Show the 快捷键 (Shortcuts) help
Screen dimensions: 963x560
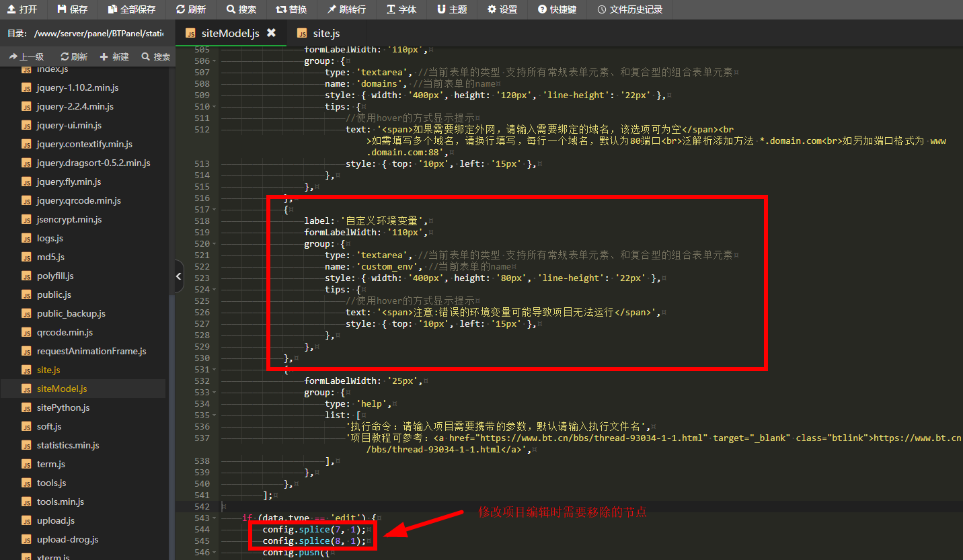557,9
